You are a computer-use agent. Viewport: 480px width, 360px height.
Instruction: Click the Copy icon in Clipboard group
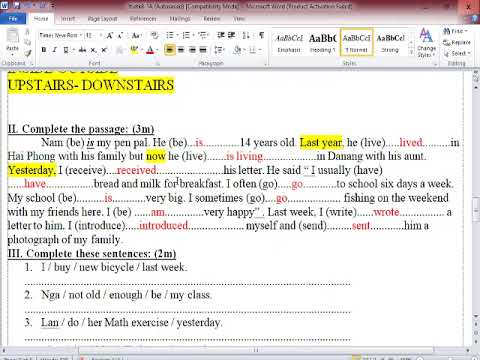coord(28,42)
